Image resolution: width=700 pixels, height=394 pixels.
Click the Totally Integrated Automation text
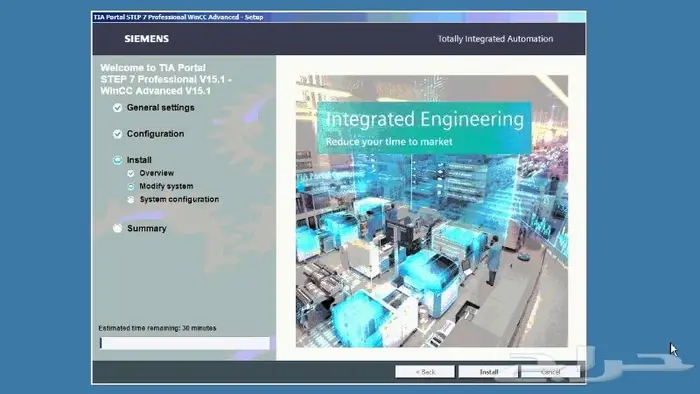click(x=495, y=39)
